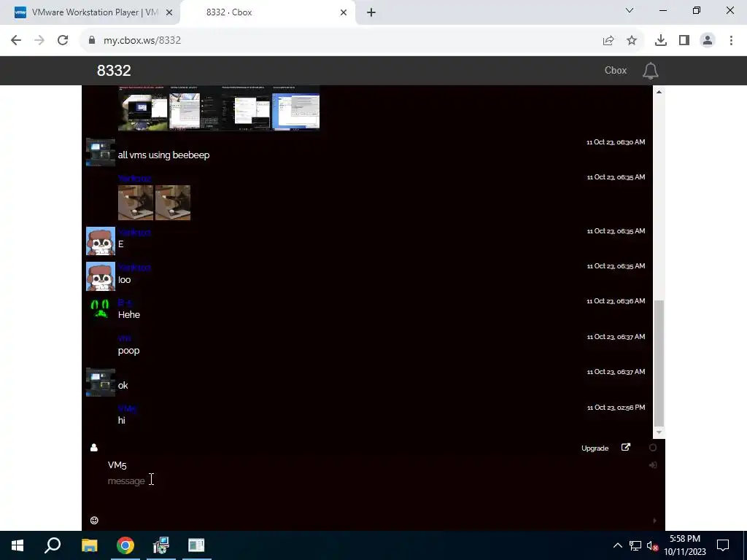Open File Explorer from taskbar
The image size is (747, 560).
tap(89, 545)
